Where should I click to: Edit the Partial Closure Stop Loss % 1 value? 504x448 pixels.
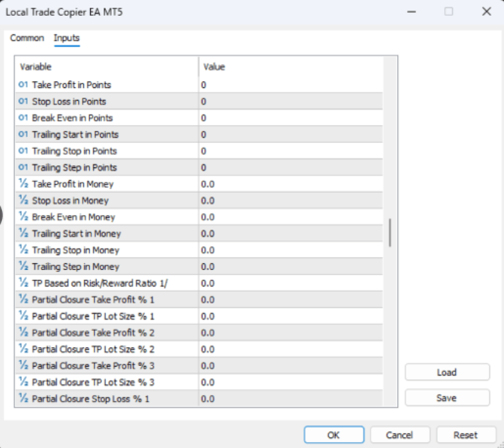pos(291,398)
